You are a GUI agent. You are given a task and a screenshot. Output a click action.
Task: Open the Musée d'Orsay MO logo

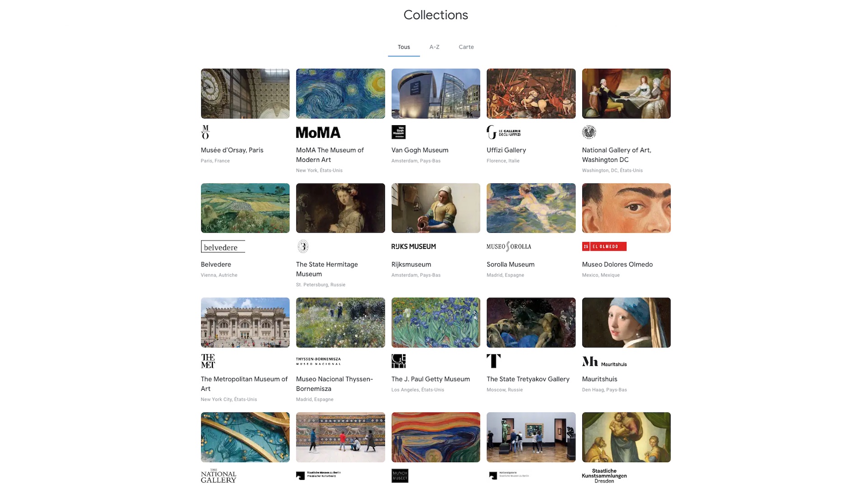(x=205, y=132)
